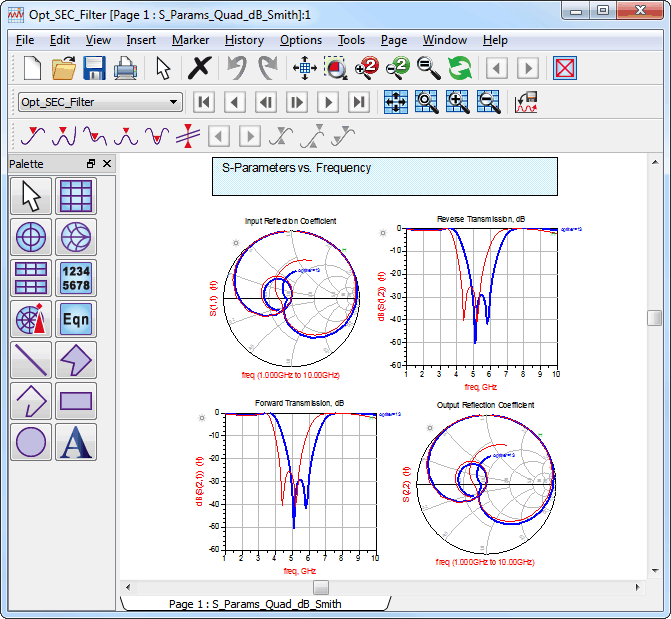671x619 pixels.
Task: Place a peak marker with the toolbar icon
Action: coord(126,136)
